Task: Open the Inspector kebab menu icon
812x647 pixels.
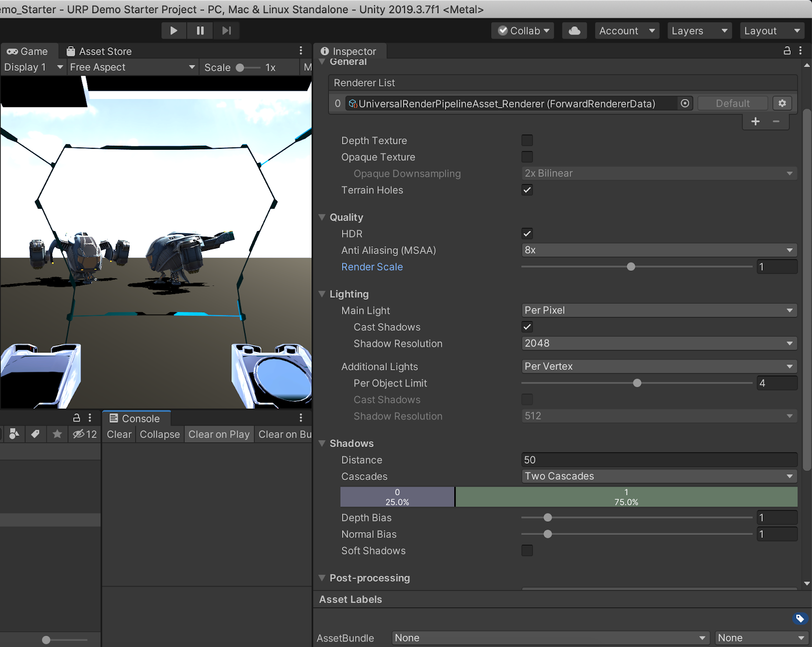Action: [801, 51]
